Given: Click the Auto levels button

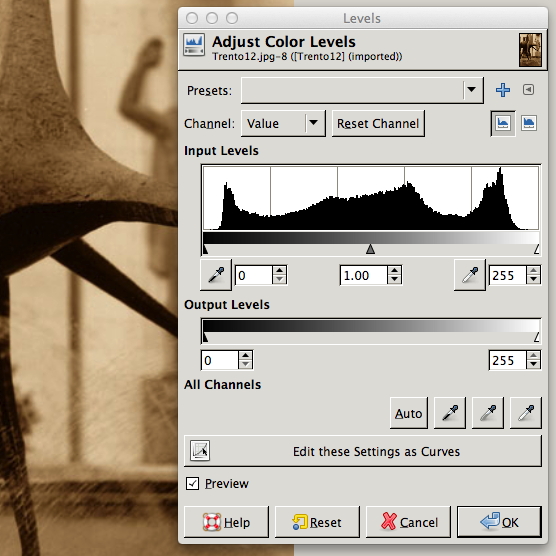Looking at the screenshot, I should click(408, 413).
